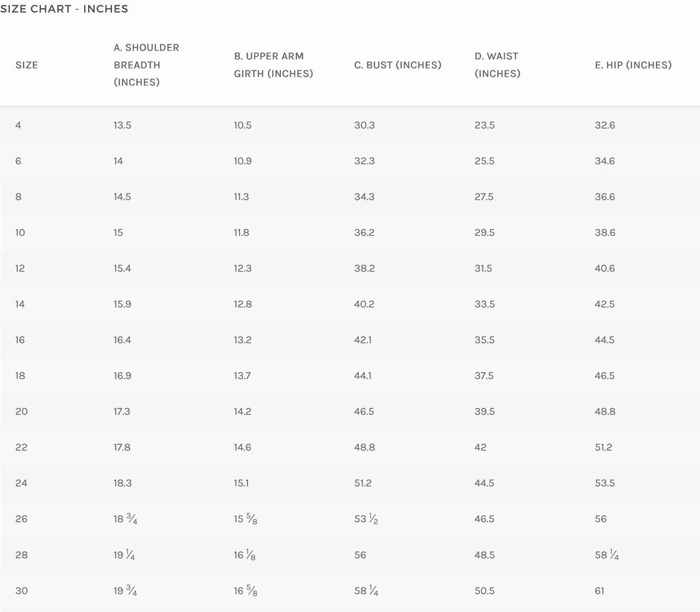Click the B. Upper Arm Girth header
The width and height of the screenshot is (700, 612).
pos(273,65)
